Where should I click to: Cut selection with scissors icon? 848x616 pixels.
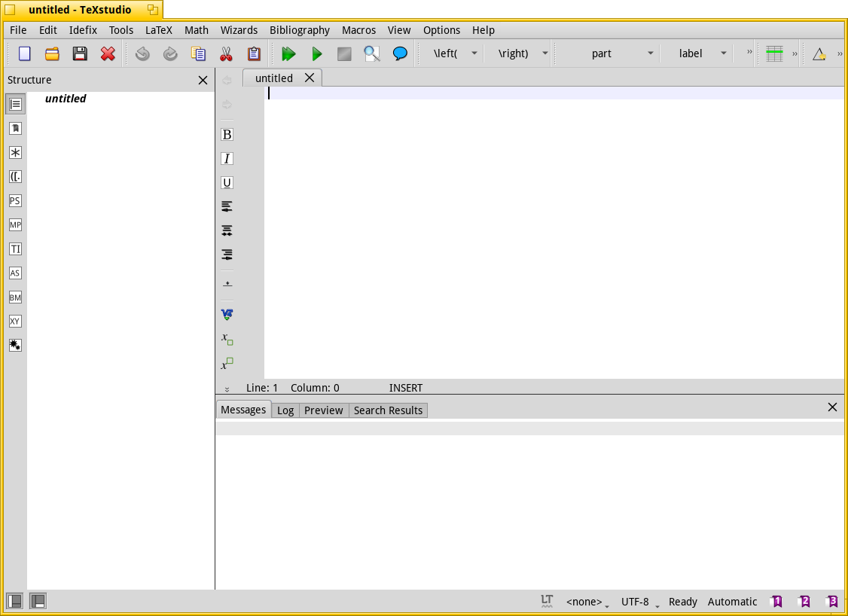coord(226,53)
